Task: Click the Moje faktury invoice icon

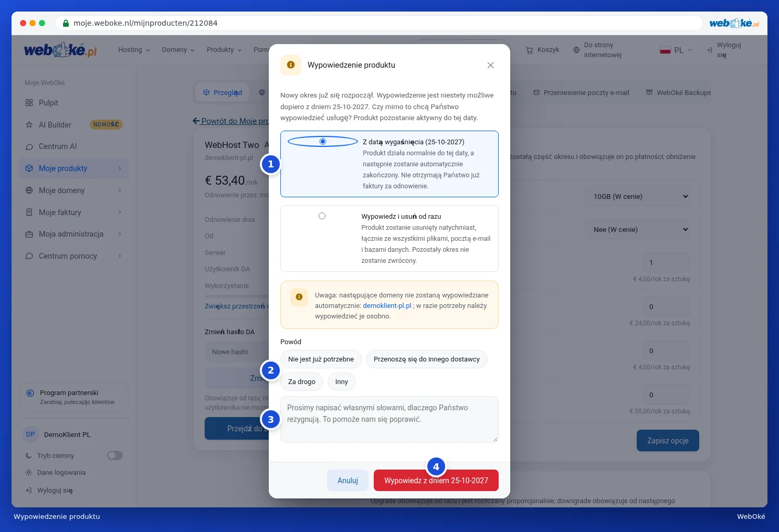Action: [29, 212]
